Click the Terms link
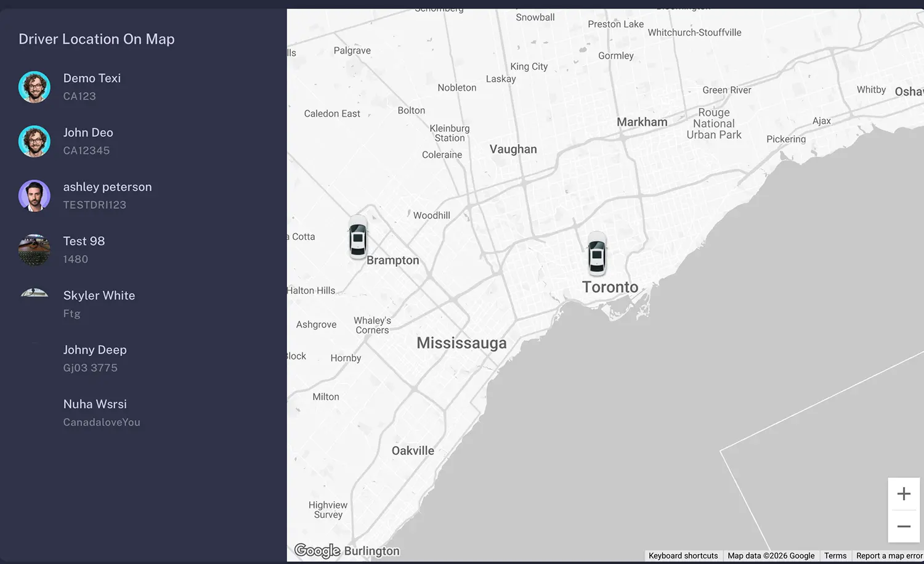 pyautogui.click(x=835, y=555)
